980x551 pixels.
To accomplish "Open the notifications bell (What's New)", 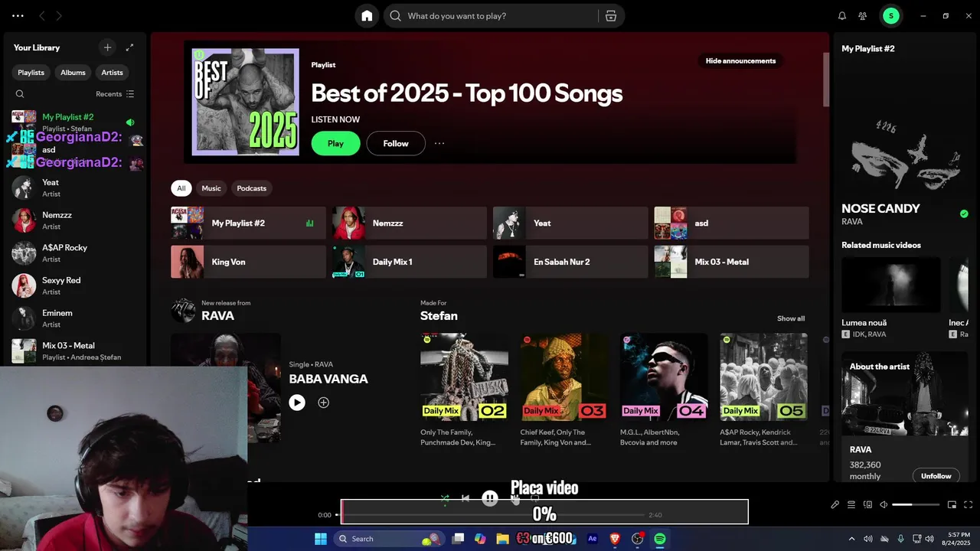I will click(842, 15).
